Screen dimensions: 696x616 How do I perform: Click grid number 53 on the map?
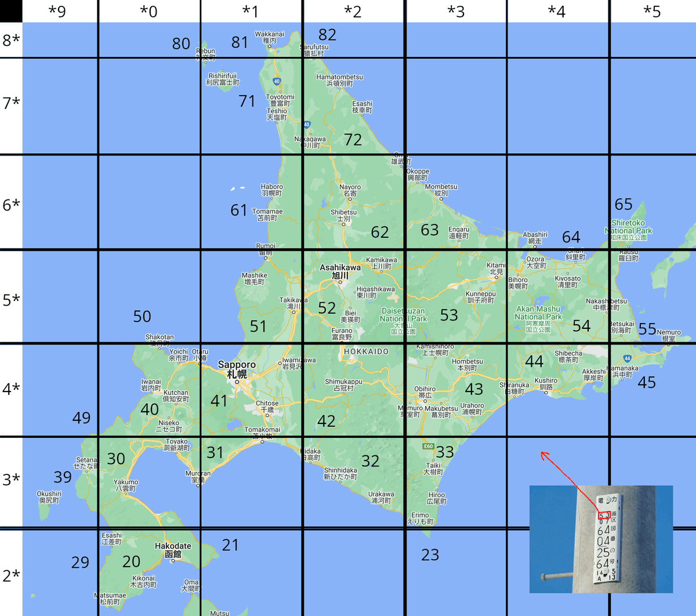click(x=449, y=315)
